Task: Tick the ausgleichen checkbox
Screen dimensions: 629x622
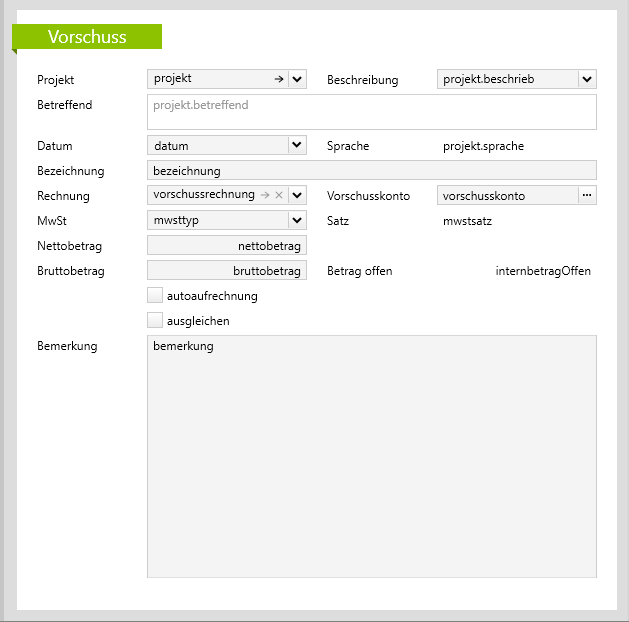Action: pos(155,321)
